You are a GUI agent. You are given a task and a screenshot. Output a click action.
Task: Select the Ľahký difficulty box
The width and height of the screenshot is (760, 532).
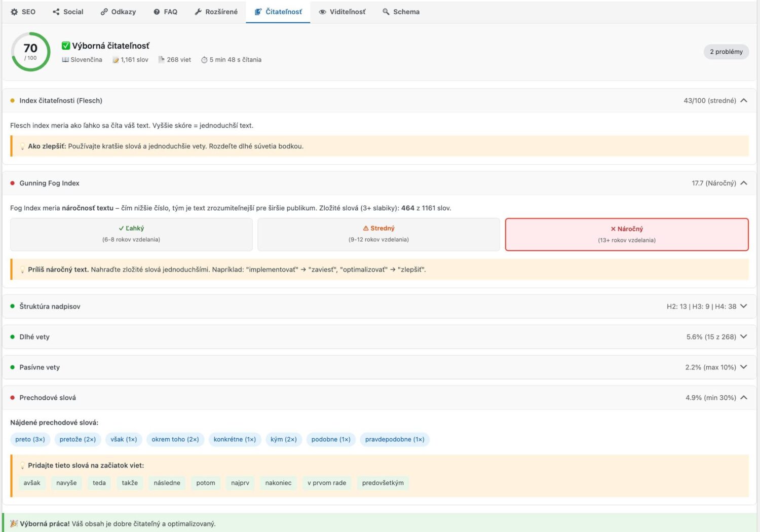click(x=131, y=234)
